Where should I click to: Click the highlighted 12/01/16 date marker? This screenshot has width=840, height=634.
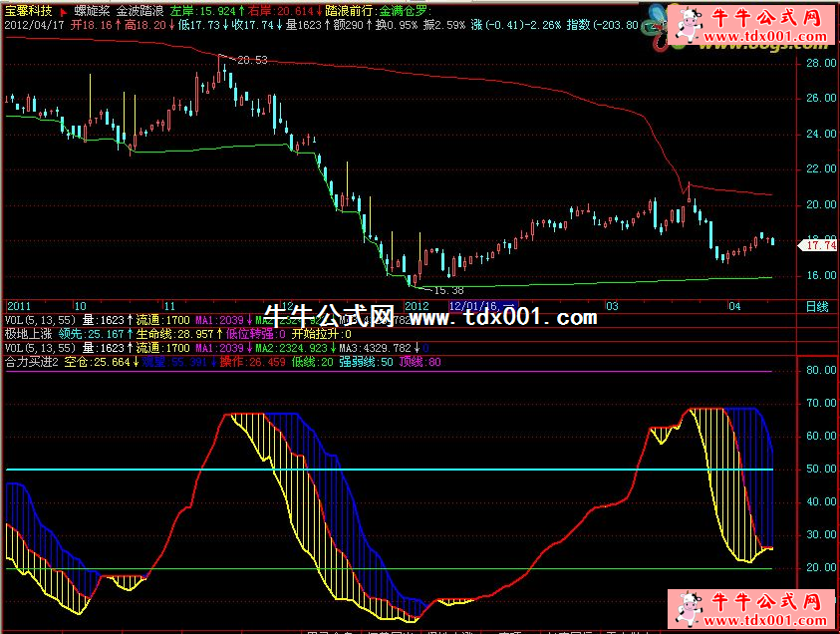tap(482, 305)
